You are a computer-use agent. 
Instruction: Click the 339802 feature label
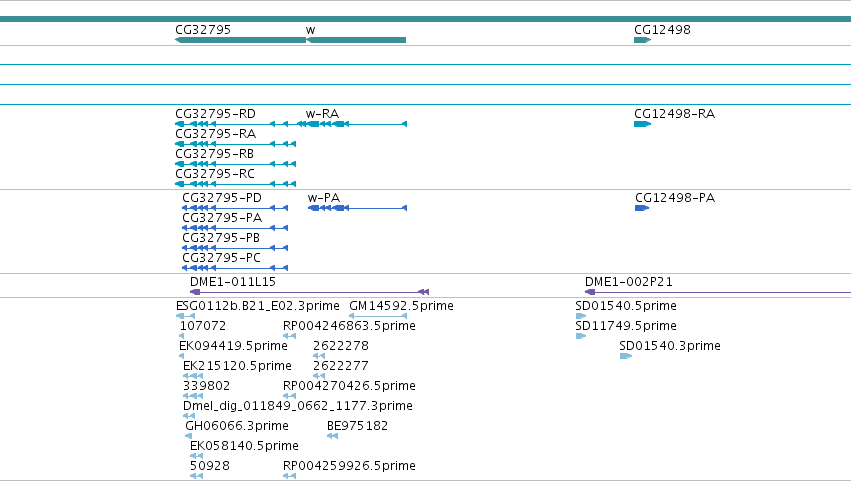[x=206, y=387]
